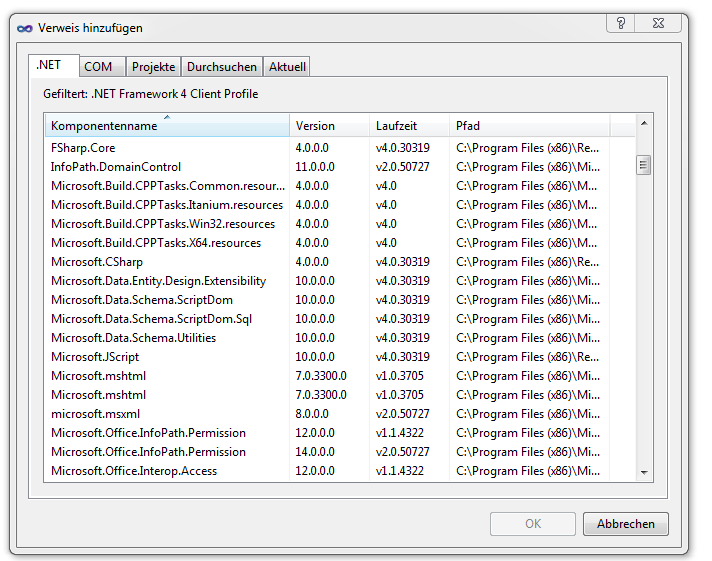Click the sort arrow above Komponentenname
Viewport: 712px width, 561px height.
167,117
